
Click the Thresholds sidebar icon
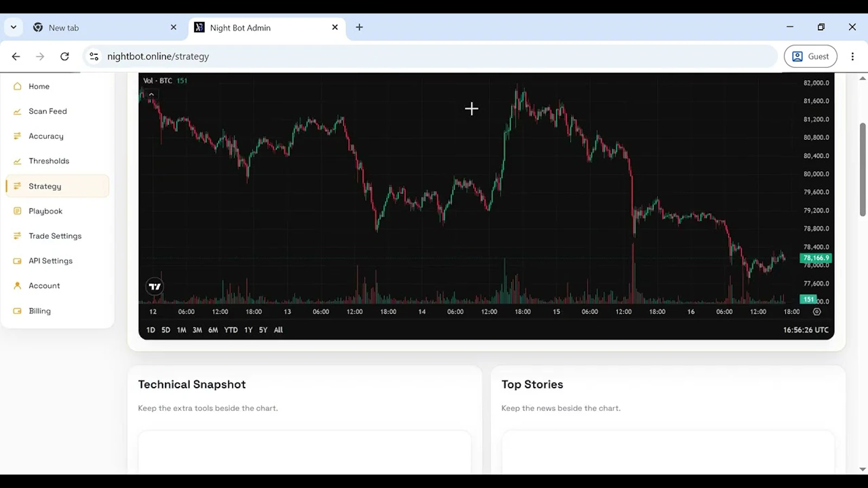pyautogui.click(x=17, y=161)
